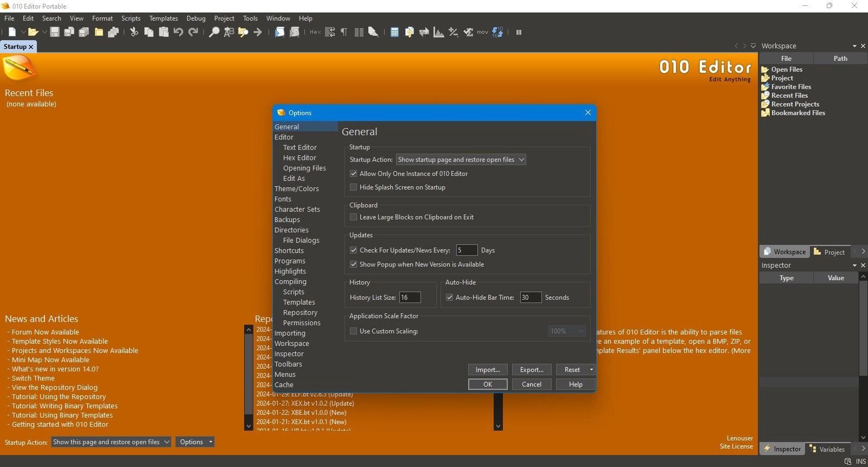Viewport: 868px width, 467px height.
Task: Click the Find magnifying glass icon
Action: pyautogui.click(x=214, y=32)
